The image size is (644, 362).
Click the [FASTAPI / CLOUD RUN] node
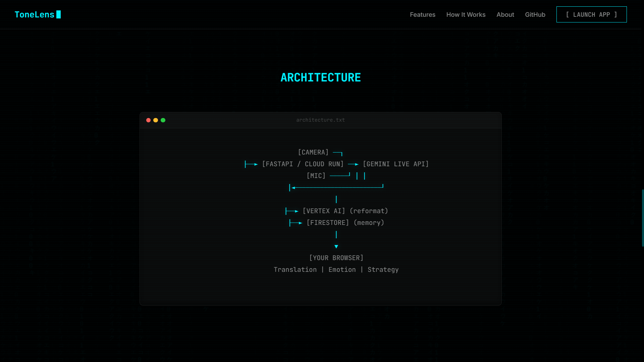pyautogui.click(x=303, y=164)
